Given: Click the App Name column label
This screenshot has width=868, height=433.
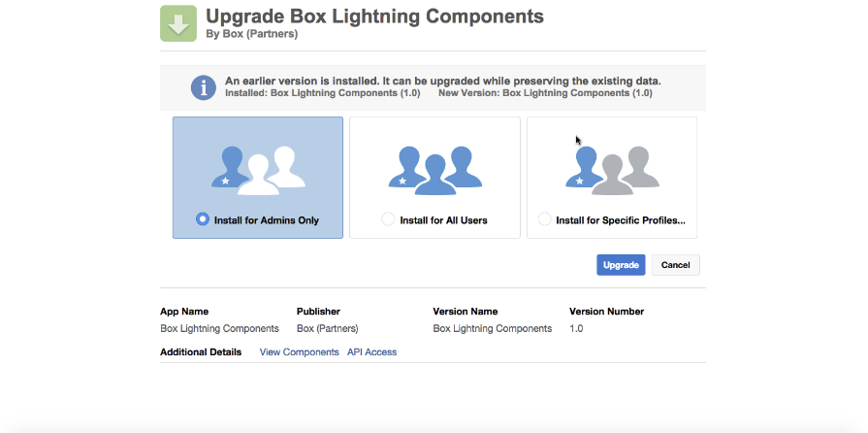Looking at the screenshot, I should click(184, 312).
